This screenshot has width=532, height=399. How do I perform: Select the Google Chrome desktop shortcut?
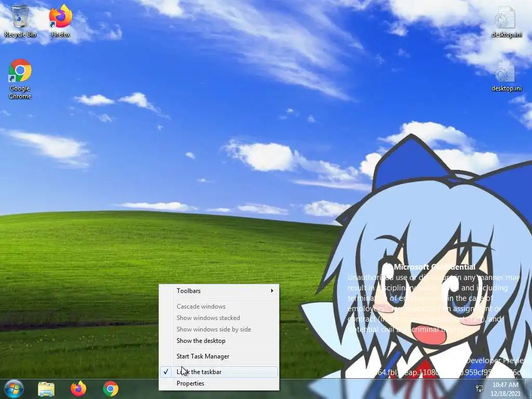(20, 79)
